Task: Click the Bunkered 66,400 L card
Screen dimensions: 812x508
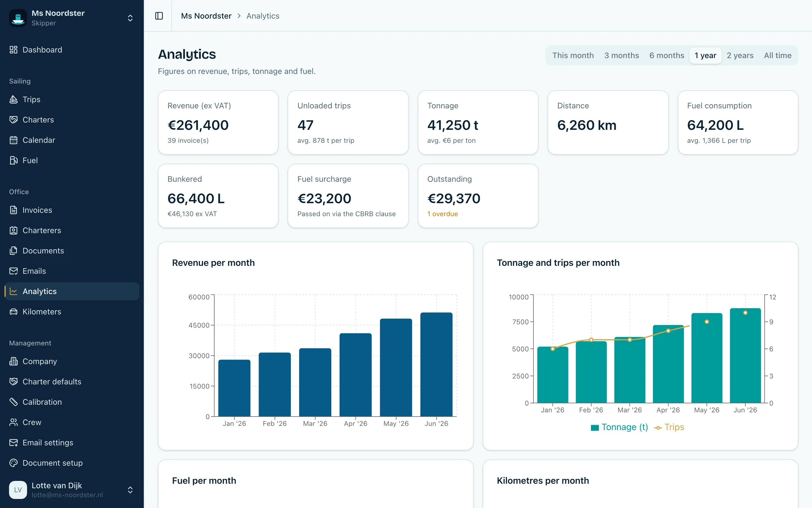Action: (x=218, y=196)
